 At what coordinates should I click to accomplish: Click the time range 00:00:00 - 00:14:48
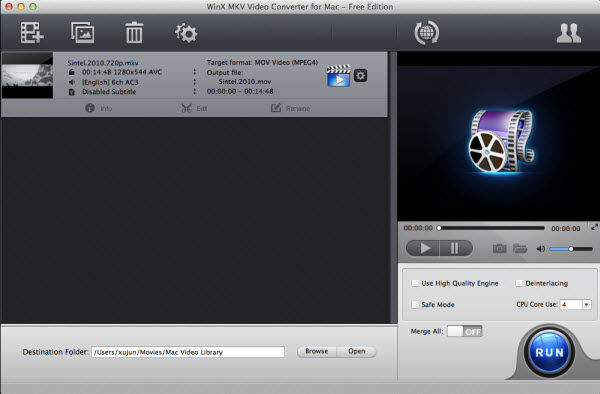[x=240, y=91]
